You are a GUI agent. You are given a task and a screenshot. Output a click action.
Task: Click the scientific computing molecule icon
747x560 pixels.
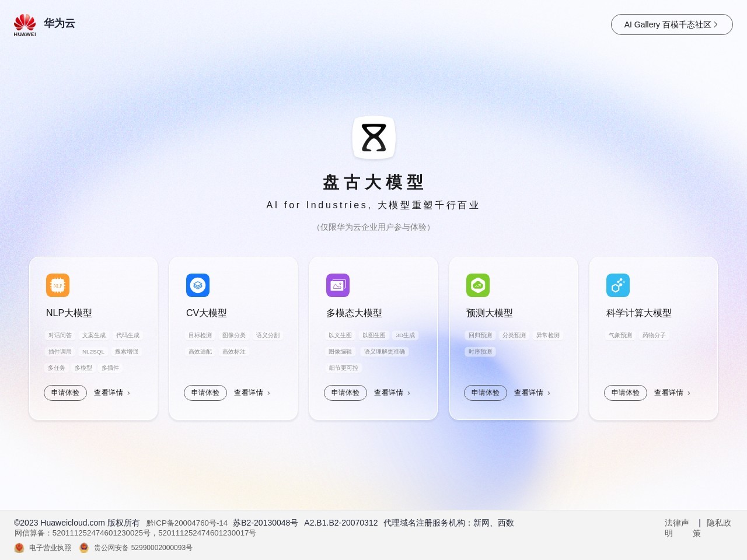(618, 285)
